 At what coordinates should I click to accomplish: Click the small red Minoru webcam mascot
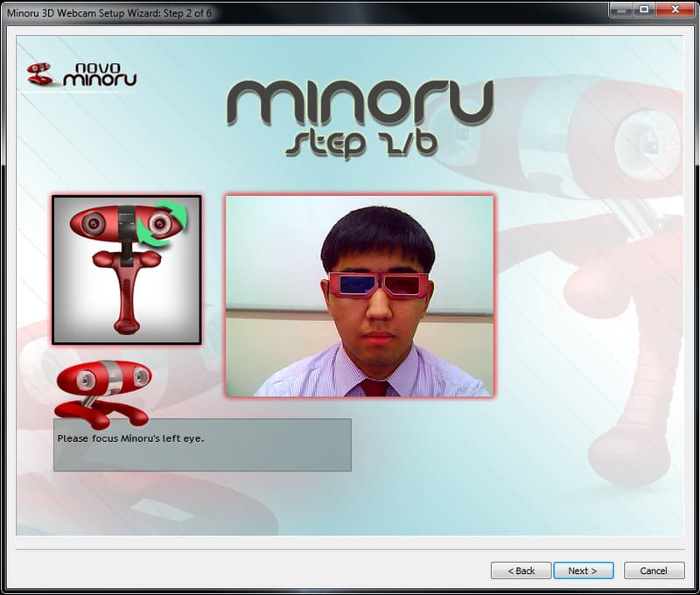point(102,394)
